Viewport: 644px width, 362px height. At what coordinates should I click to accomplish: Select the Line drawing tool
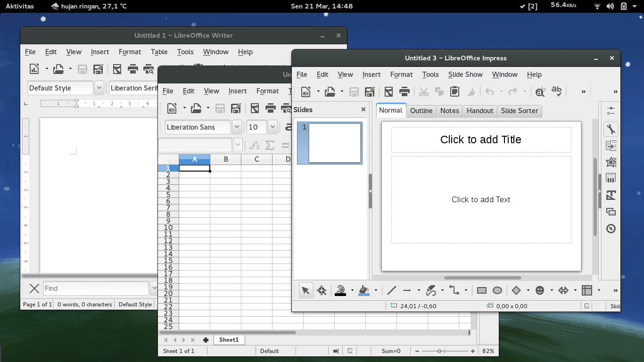point(391,290)
